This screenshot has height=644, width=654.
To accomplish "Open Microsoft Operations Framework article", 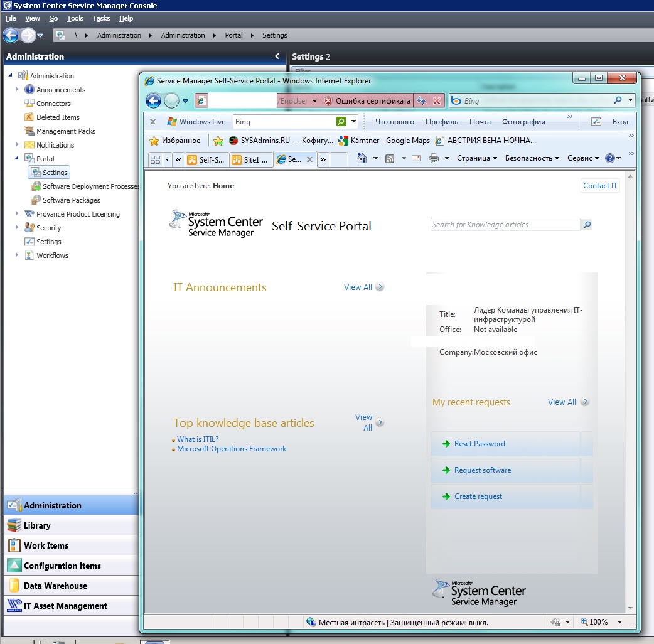I will (232, 449).
